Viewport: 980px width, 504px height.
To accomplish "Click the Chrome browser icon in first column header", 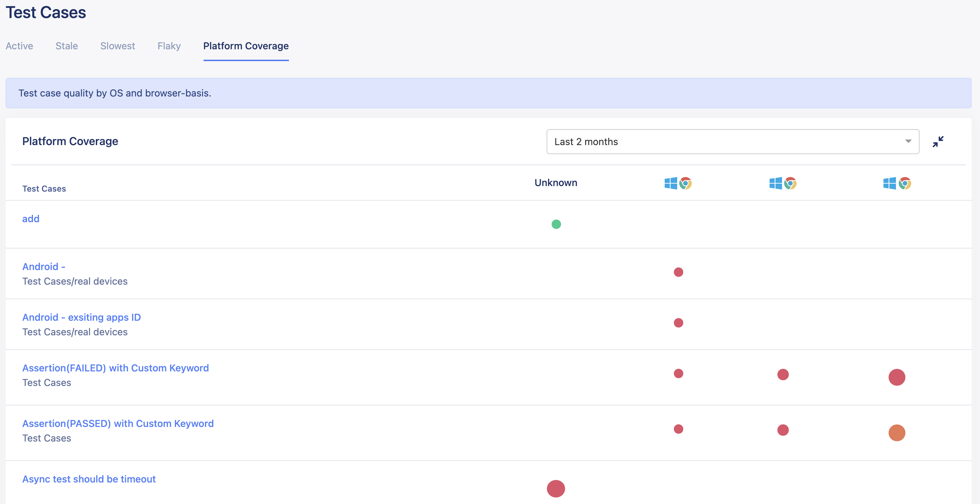I will 686,183.
